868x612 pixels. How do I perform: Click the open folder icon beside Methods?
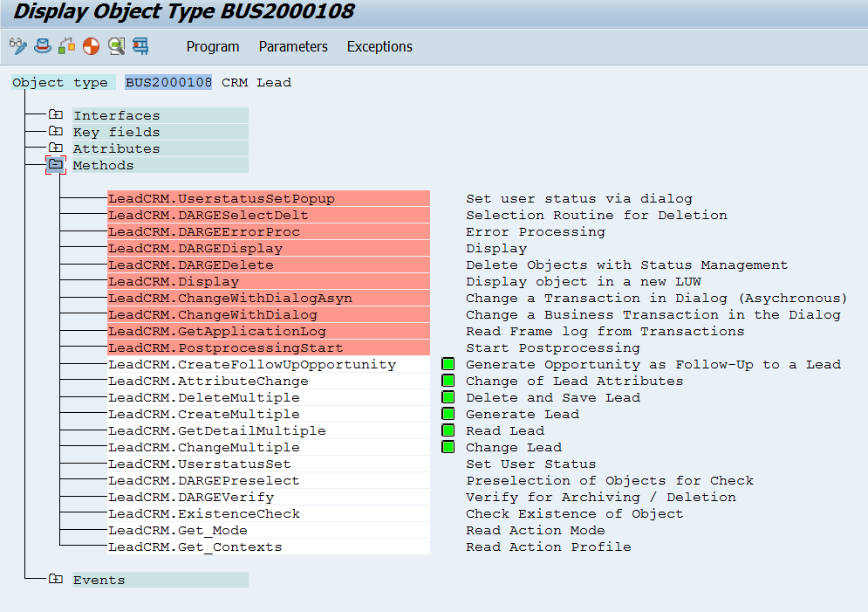point(55,165)
